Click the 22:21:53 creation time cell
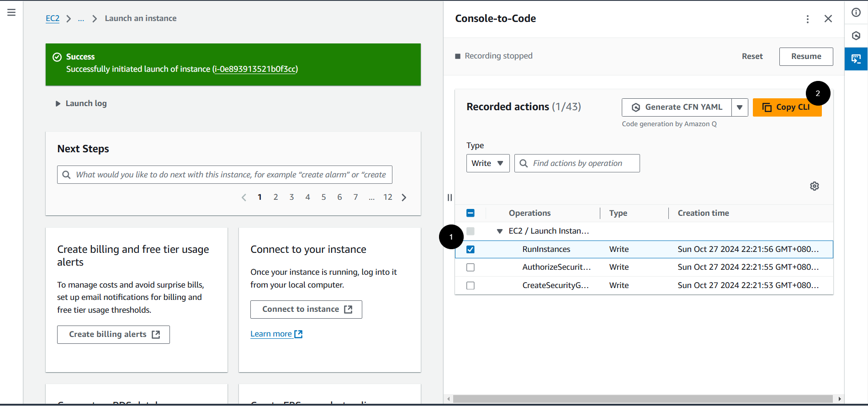 coord(748,285)
